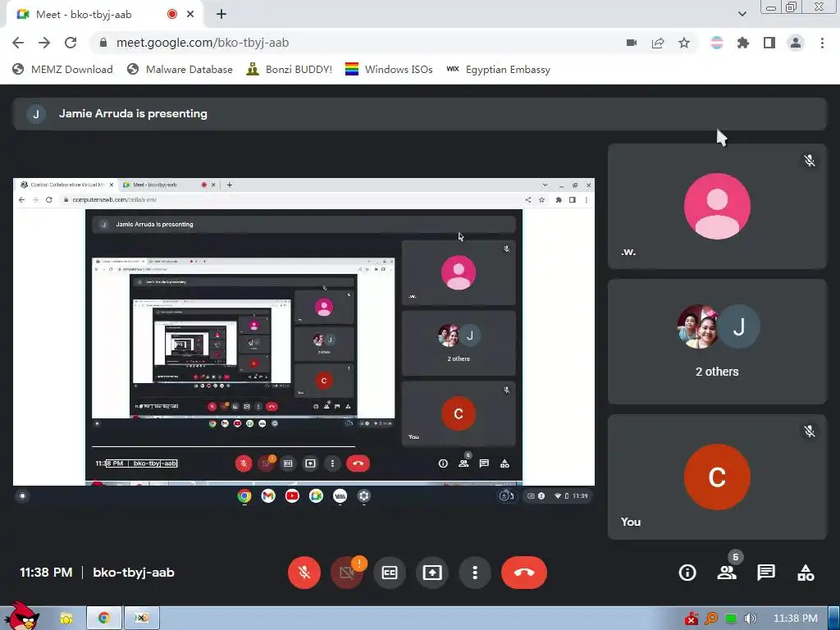Go forward in Chrome browser
The width and height of the screenshot is (840, 630).
tap(44, 43)
